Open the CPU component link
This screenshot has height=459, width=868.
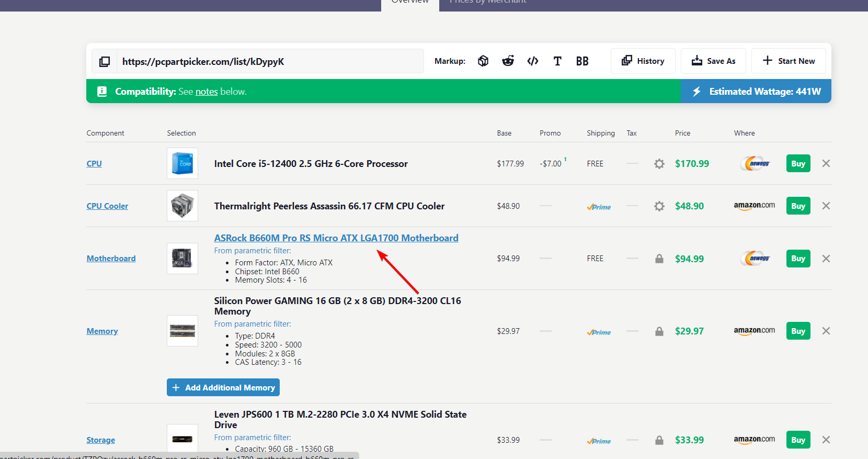tap(94, 163)
